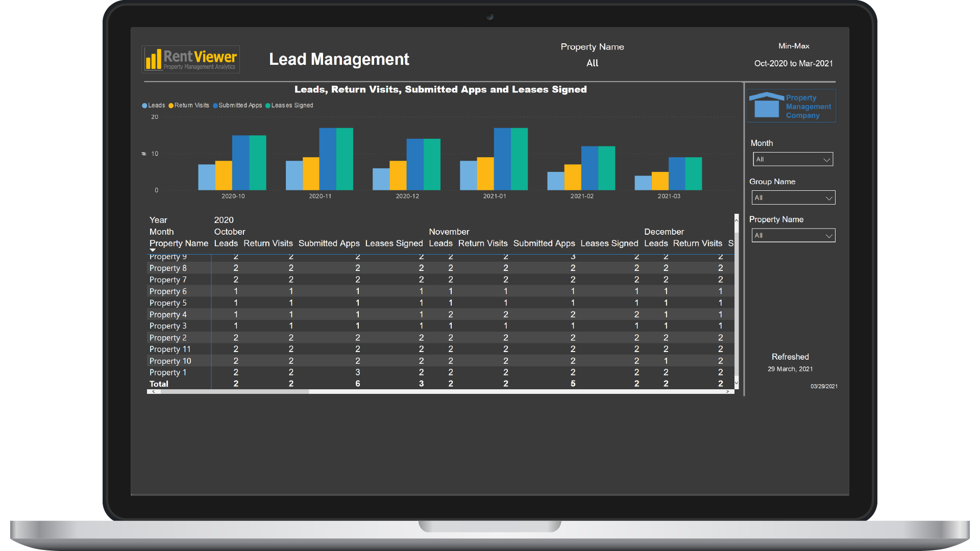Click the left arrow on the horizontal table scrollbar

(x=153, y=391)
